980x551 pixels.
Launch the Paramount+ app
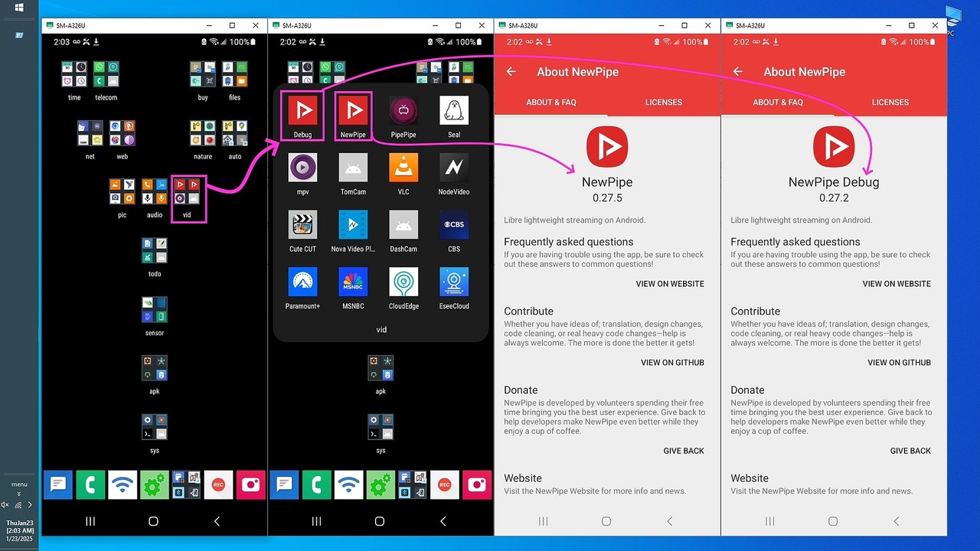[x=302, y=282]
